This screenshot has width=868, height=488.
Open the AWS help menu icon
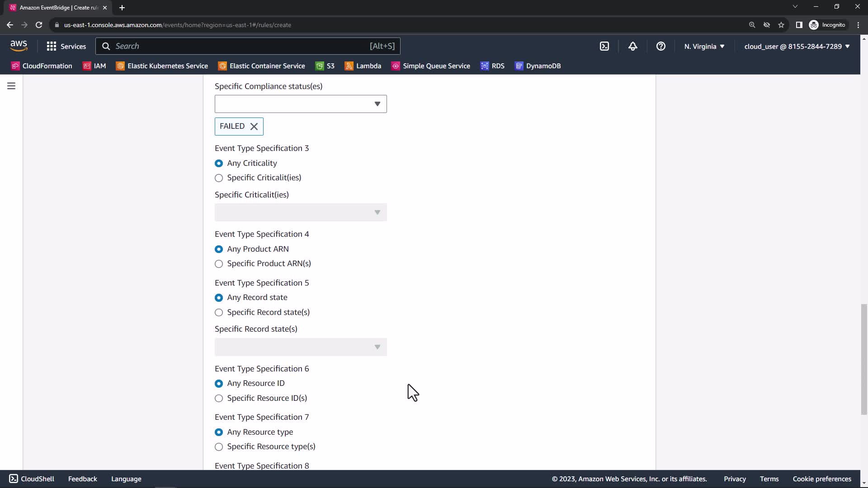pyautogui.click(x=660, y=46)
